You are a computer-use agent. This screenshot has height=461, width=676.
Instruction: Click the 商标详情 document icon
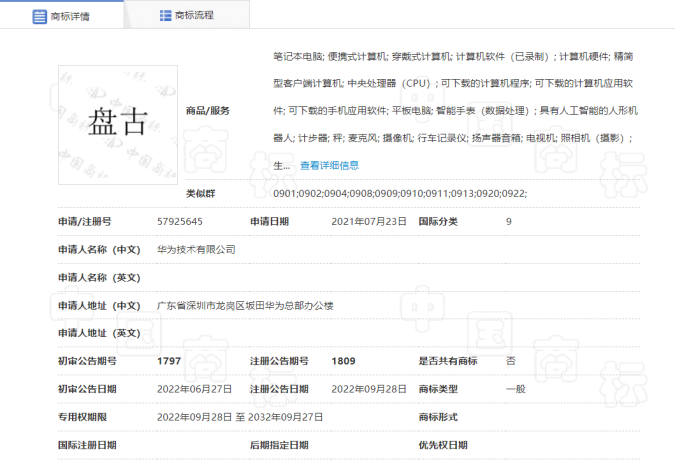point(40,17)
